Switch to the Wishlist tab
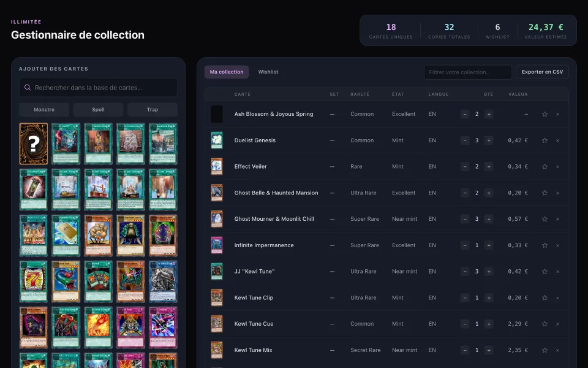This screenshot has width=588, height=368. click(268, 72)
